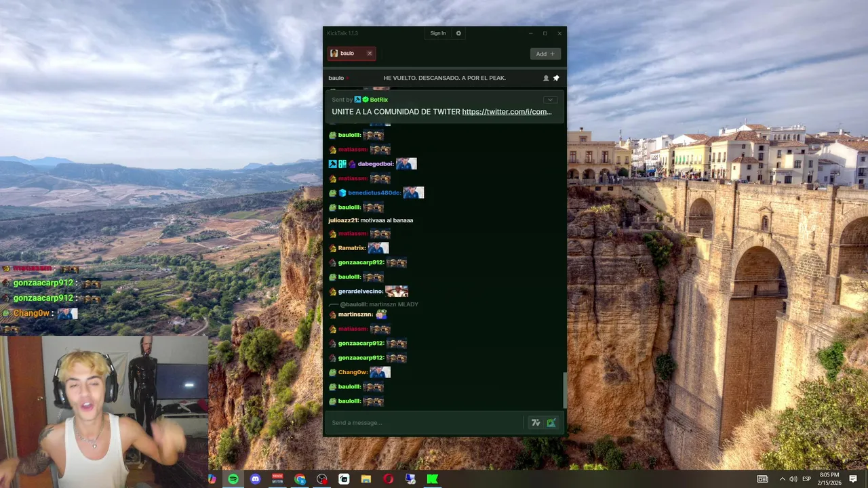Open File Explorer from the taskbar
This screenshot has width=868, height=488.
pyautogui.click(x=366, y=479)
